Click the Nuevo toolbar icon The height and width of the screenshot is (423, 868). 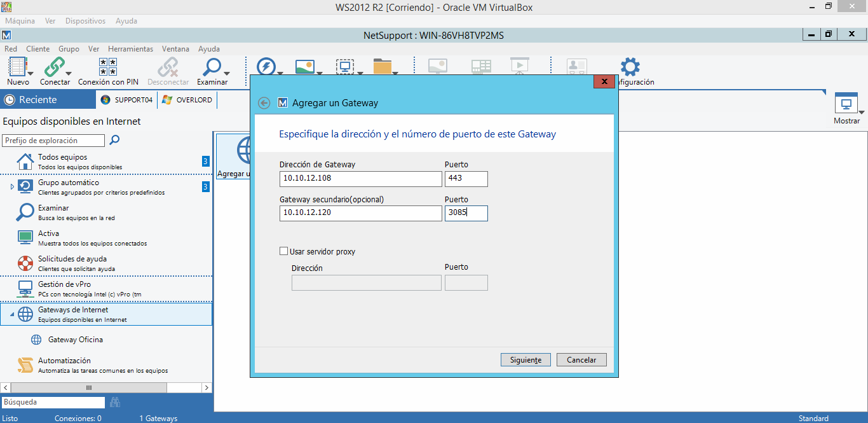tap(17, 67)
